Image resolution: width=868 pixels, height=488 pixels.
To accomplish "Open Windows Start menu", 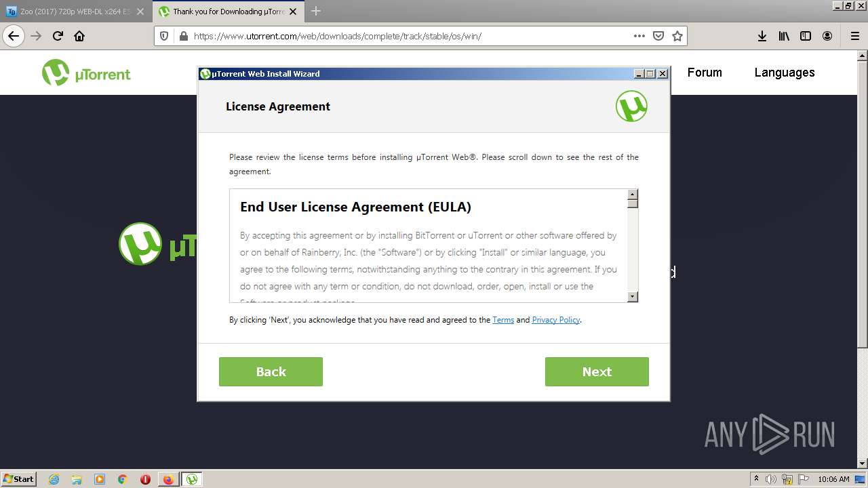I will coord(19,479).
